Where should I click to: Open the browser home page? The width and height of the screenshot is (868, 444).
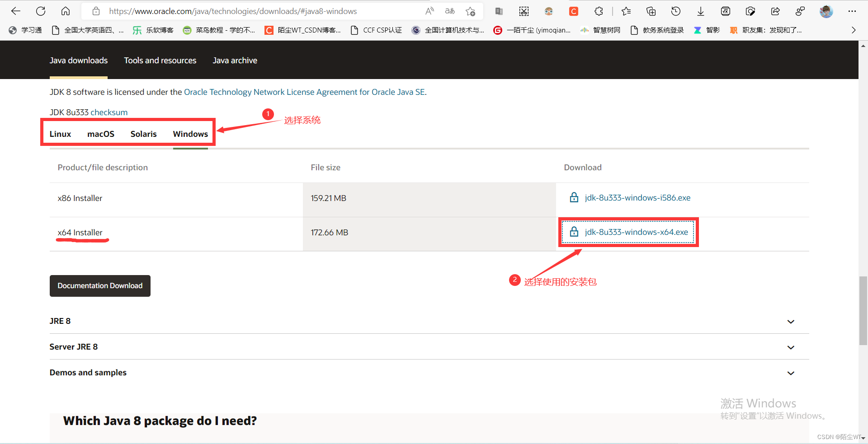[66, 11]
